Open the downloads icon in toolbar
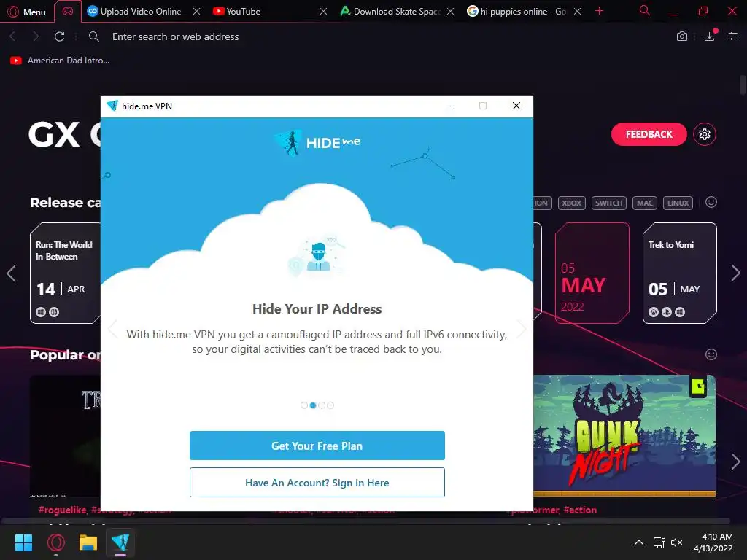Image resolution: width=747 pixels, height=560 pixels. click(x=710, y=36)
